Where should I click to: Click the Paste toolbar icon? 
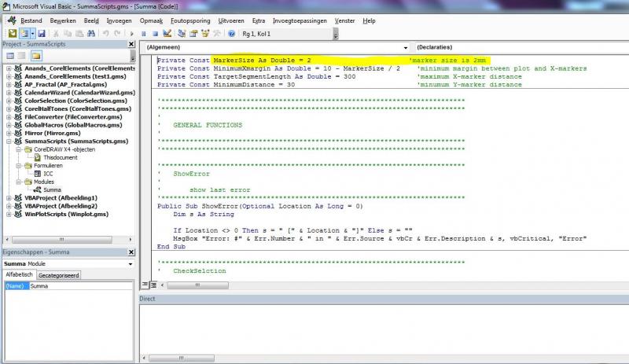(79, 34)
